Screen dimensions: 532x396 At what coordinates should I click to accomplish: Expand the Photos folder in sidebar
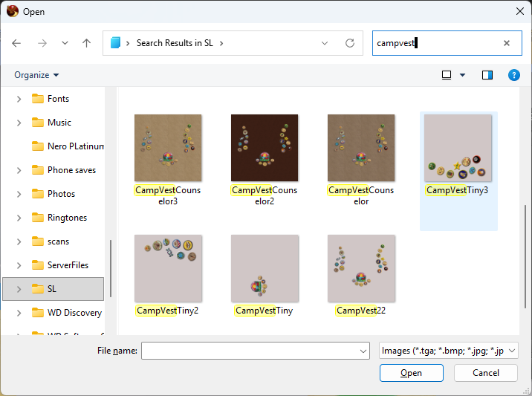click(x=19, y=194)
